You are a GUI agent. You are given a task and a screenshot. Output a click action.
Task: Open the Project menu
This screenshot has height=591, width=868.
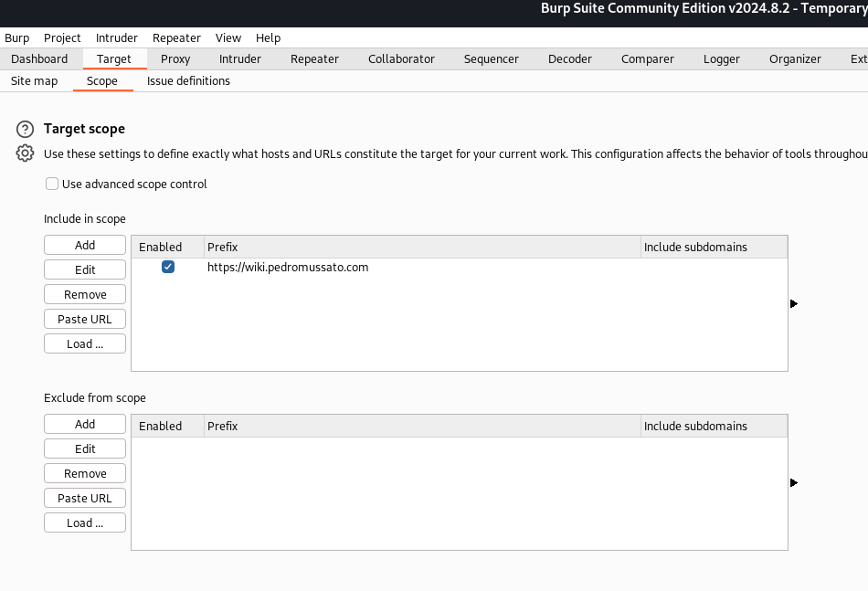pyautogui.click(x=62, y=38)
